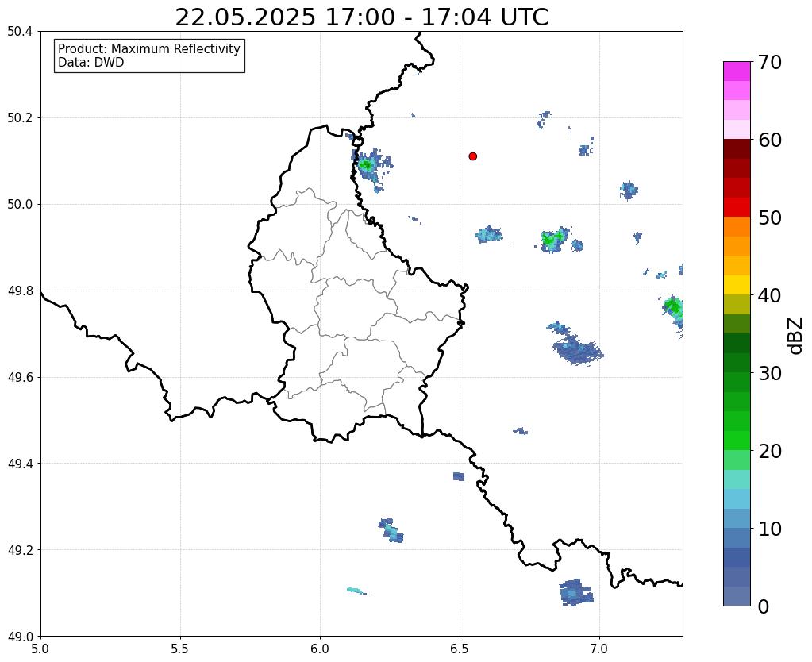Click the title text showing the 22.05.2025 17:00 time range
This screenshot has height=662, width=812.
coord(361,17)
